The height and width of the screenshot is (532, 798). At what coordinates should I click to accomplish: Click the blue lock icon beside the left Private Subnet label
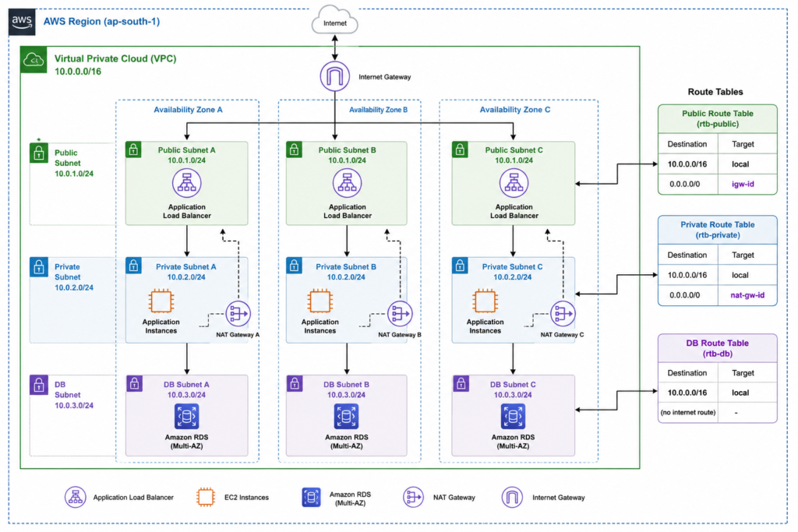(39, 267)
